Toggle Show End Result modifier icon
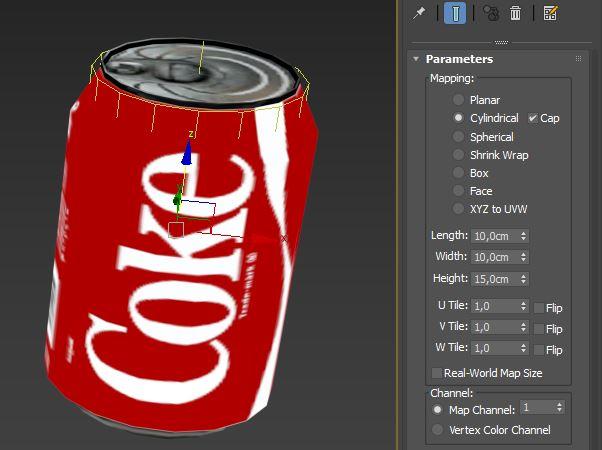This screenshot has height=450, width=602. click(455, 13)
